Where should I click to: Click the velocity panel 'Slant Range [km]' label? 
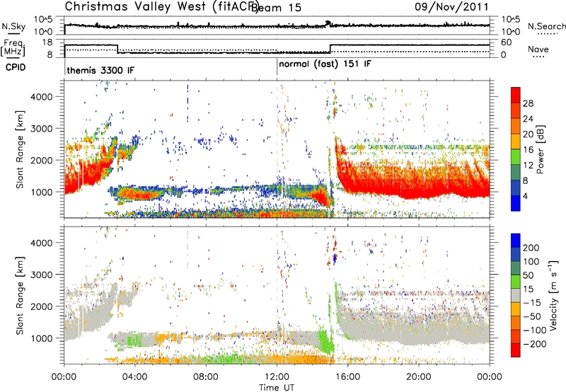pos(20,295)
